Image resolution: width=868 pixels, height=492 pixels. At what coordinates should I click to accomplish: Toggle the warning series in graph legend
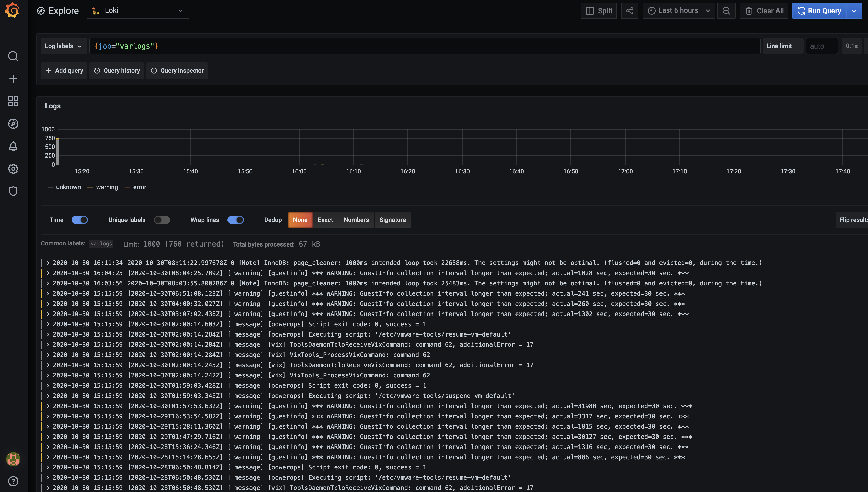107,187
